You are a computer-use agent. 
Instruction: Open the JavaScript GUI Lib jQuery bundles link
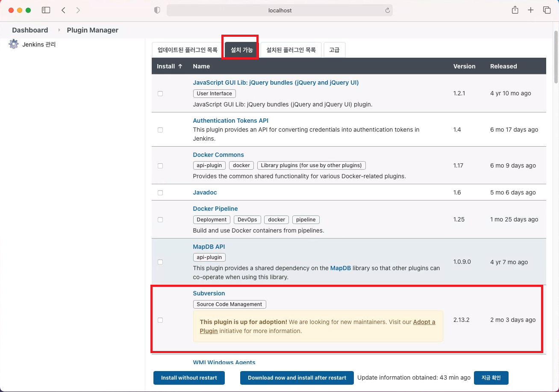(x=276, y=83)
